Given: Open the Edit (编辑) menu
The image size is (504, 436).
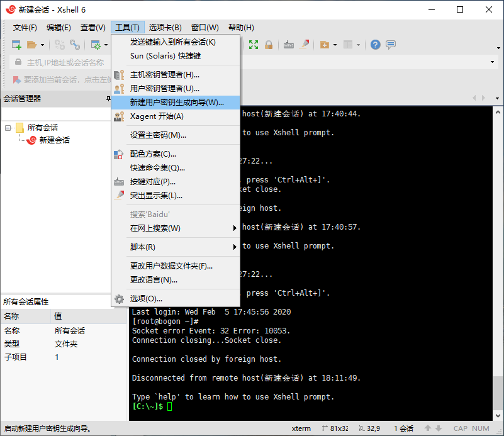Looking at the screenshot, I should click(x=59, y=27).
